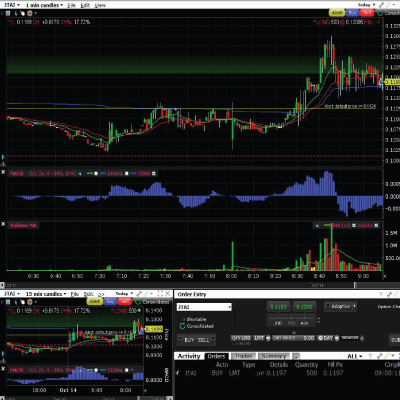400x400 pixels.
Task: Click the Order Entry help question icon
Action: pyautogui.click(x=380, y=294)
